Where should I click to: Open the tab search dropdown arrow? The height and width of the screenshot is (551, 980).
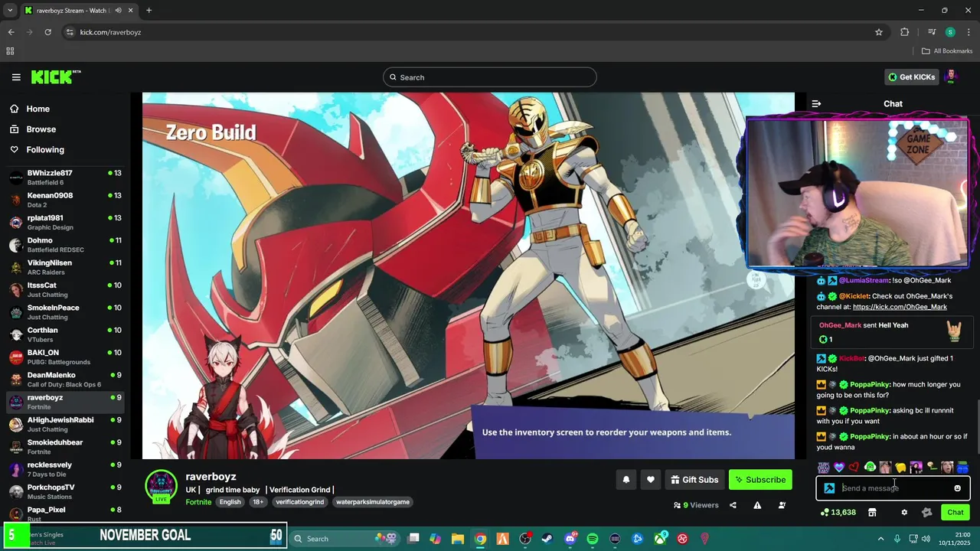tap(10, 10)
